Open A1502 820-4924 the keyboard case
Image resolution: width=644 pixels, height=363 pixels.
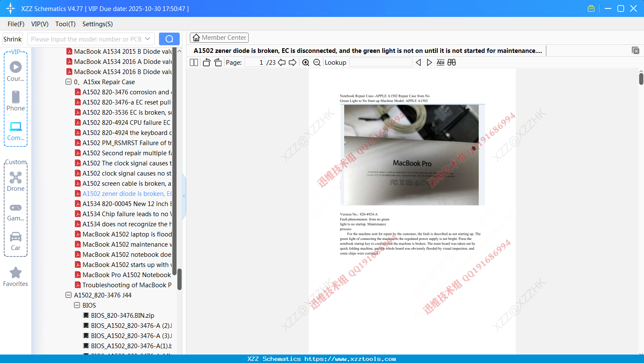pos(123,133)
